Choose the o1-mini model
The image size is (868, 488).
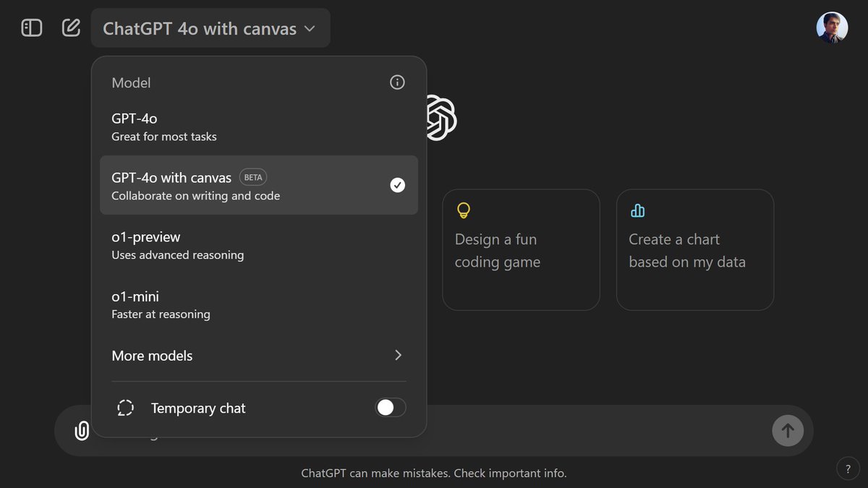click(x=259, y=304)
